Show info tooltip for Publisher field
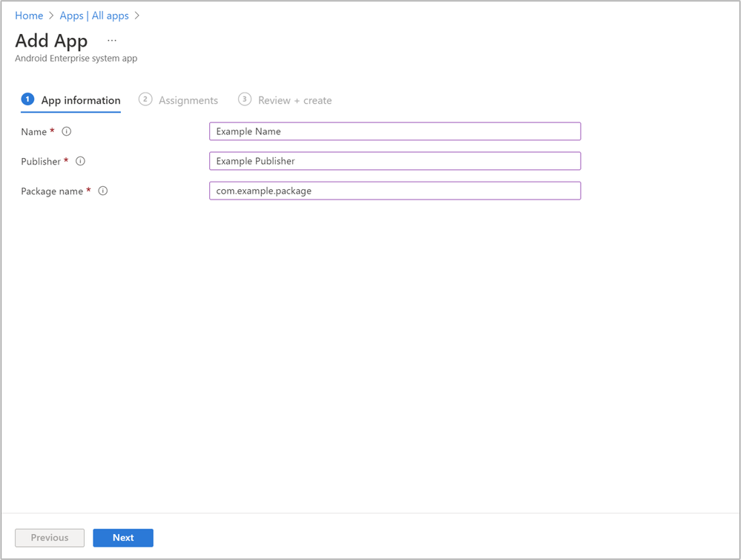The height and width of the screenshot is (560, 741). click(80, 161)
